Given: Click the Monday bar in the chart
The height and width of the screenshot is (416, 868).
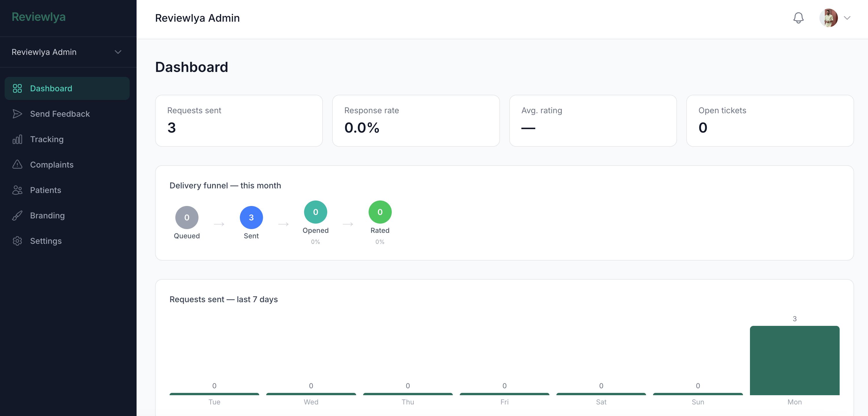Looking at the screenshot, I should pyautogui.click(x=794, y=360).
